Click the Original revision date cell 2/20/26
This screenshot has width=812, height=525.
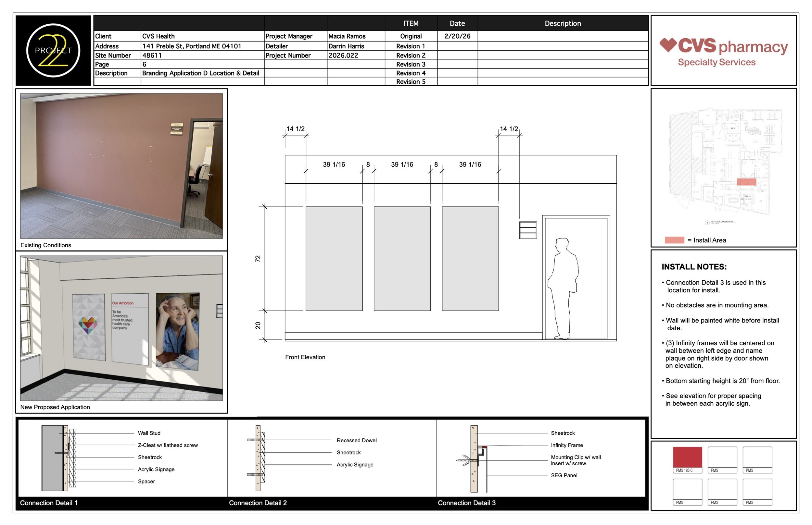pos(457,36)
